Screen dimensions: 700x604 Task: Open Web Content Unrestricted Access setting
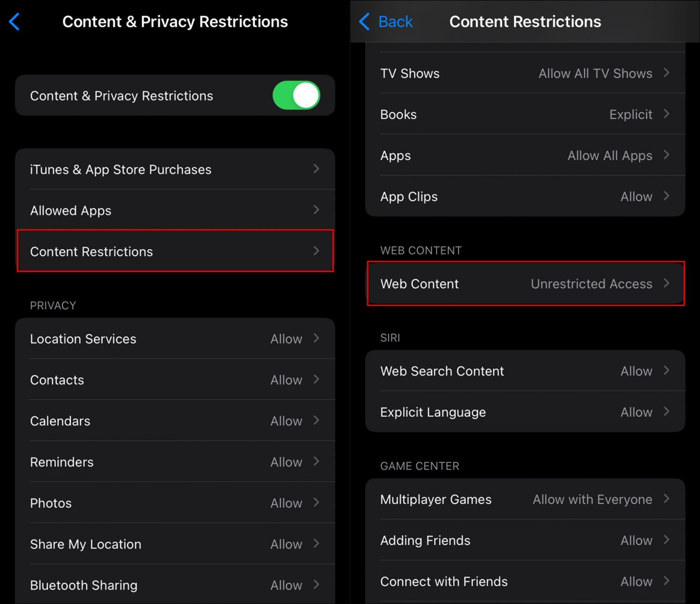coord(525,283)
